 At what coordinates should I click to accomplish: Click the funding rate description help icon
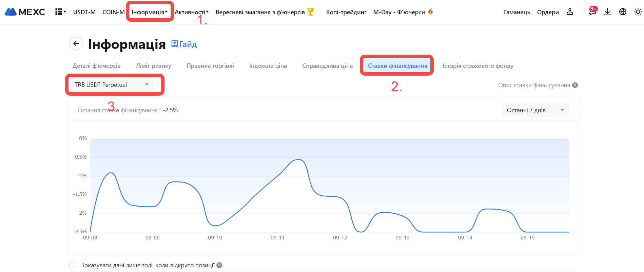(575, 85)
